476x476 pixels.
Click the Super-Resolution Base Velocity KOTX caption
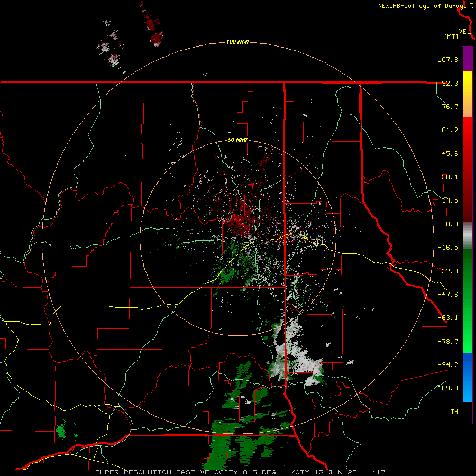(x=240, y=472)
